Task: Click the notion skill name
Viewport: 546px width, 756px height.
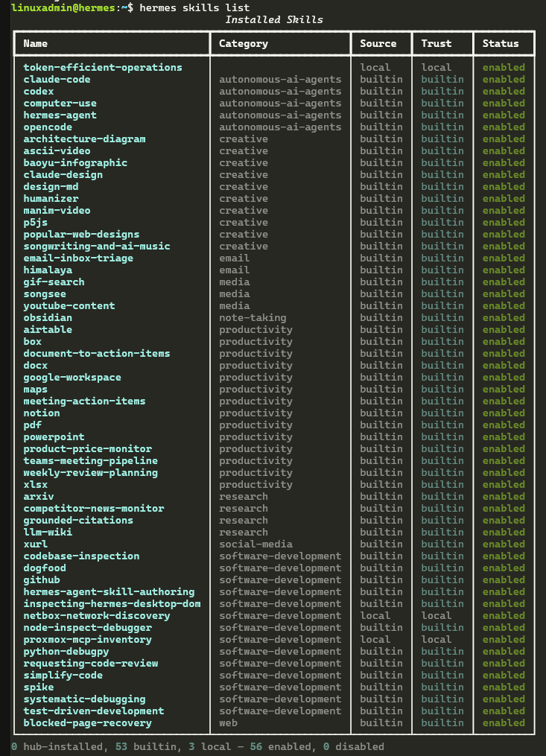Action: pyautogui.click(x=42, y=413)
